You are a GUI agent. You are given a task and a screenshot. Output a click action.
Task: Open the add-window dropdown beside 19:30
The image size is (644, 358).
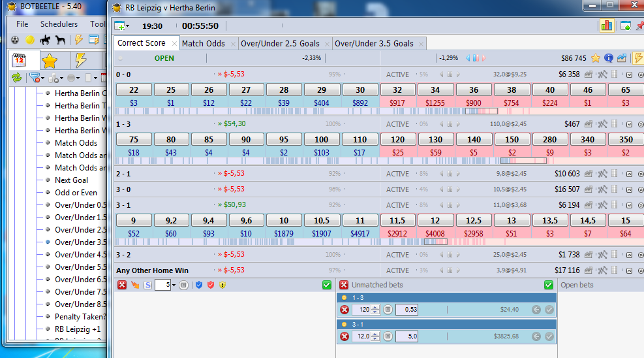[x=121, y=26]
